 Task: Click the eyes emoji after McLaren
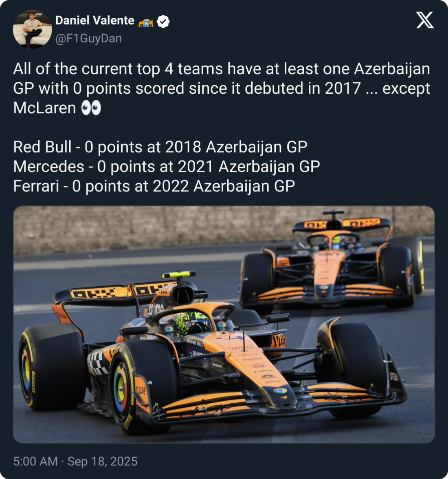[91, 108]
